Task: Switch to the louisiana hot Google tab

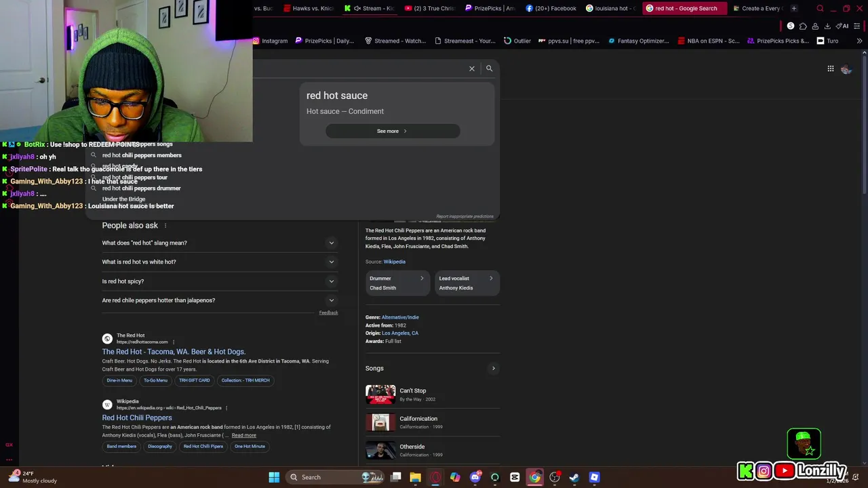Action: click(x=611, y=8)
